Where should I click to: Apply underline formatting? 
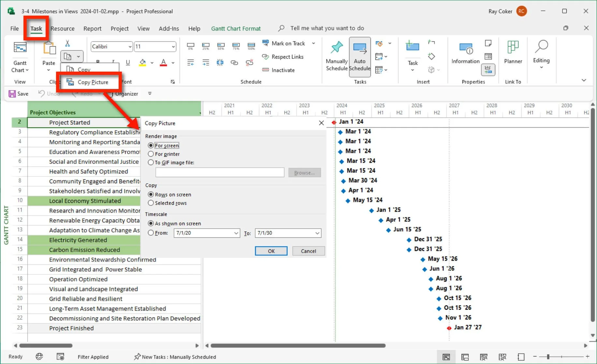click(128, 62)
